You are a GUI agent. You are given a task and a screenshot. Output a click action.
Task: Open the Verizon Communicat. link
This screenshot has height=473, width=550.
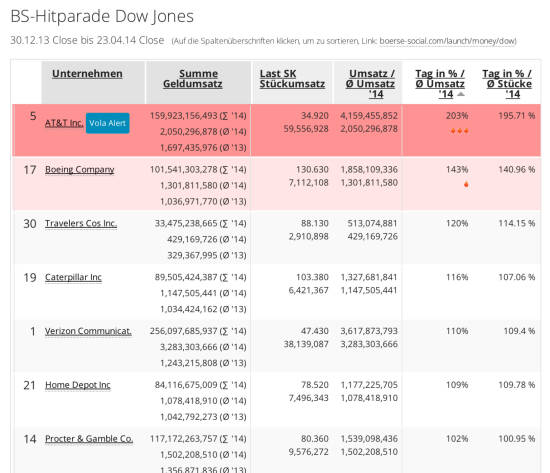point(88,331)
